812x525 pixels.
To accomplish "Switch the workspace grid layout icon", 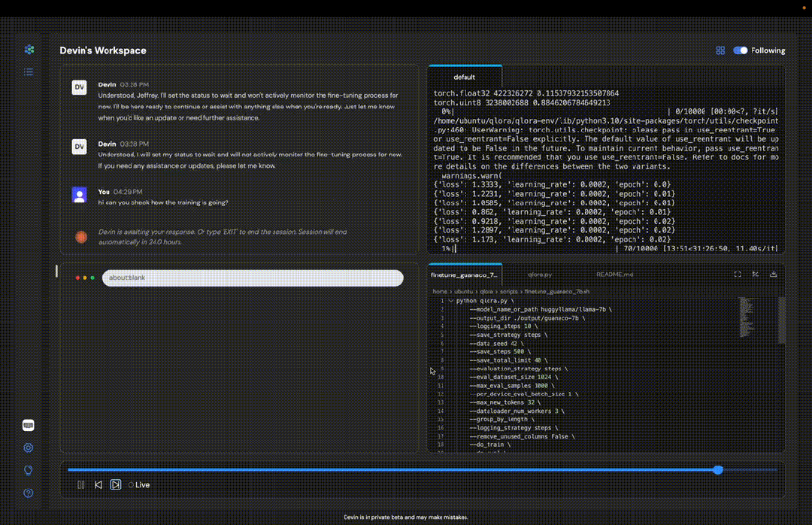I will click(x=720, y=50).
